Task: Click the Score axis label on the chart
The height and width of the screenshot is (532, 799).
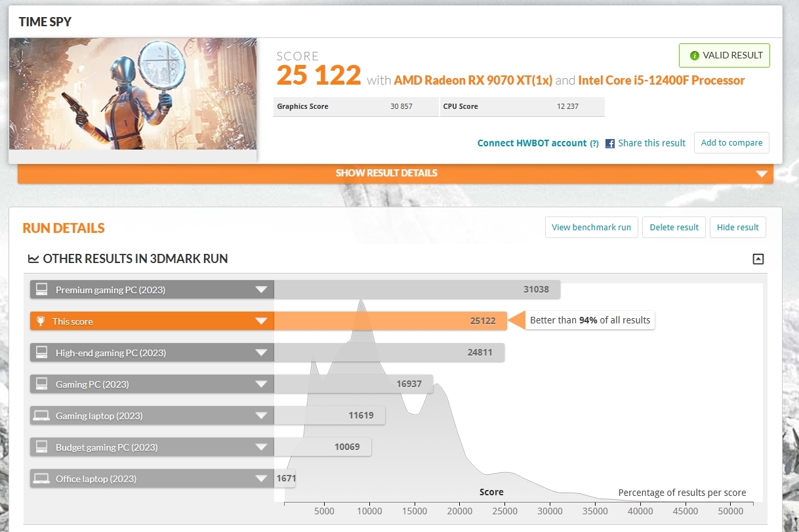Action: [x=491, y=492]
